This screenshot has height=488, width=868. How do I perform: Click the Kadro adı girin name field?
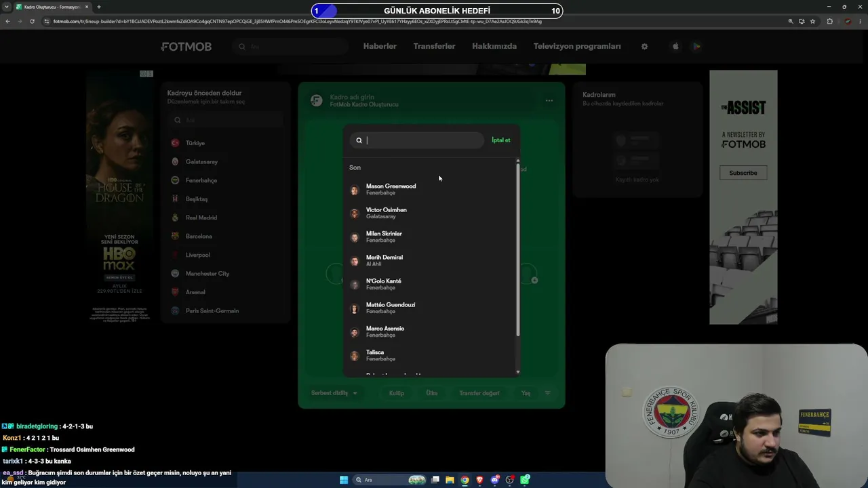pos(352,97)
